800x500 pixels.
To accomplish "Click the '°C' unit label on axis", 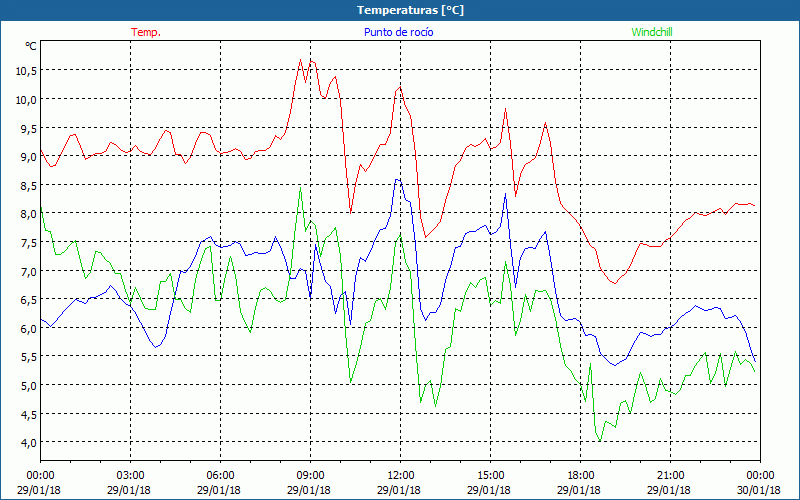I will coord(31,46).
